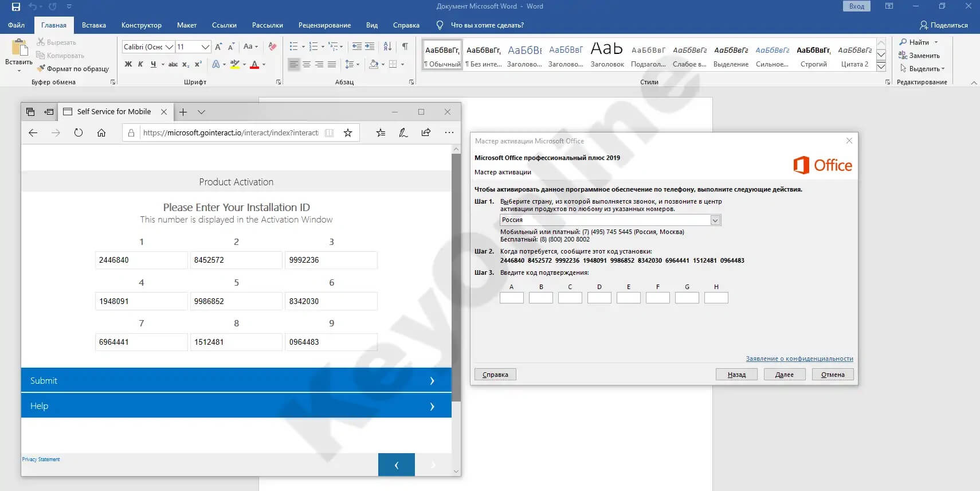This screenshot has height=491, width=980.
Task: Click Поделиться in Word ribbon
Action: [943, 25]
